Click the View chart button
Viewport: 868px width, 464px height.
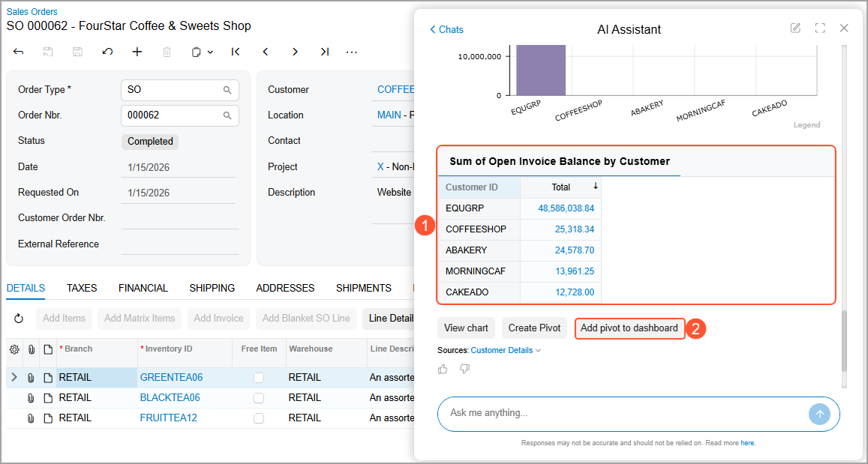tap(466, 328)
